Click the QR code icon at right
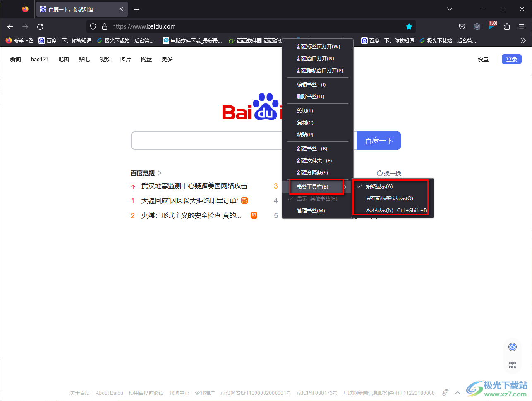Screen dimensions: 532x401 [513, 365]
